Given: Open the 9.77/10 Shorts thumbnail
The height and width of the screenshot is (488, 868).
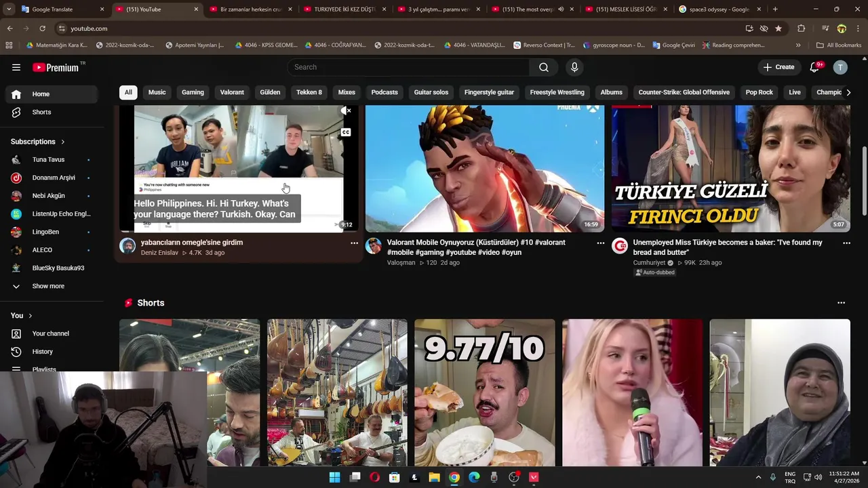Looking at the screenshot, I should click(485, 392).
